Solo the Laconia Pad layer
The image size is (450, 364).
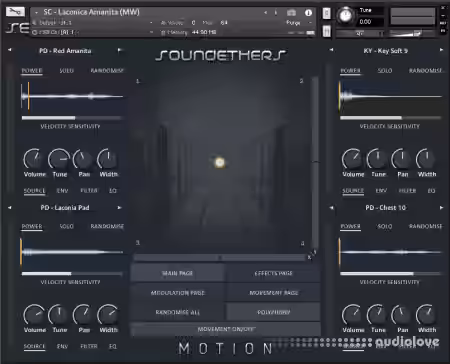[67, 226]
